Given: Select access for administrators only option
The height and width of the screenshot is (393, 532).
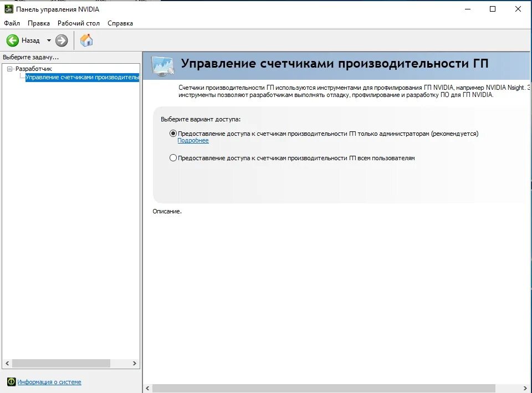Looking at the screenshot, I should coord(173,134).
